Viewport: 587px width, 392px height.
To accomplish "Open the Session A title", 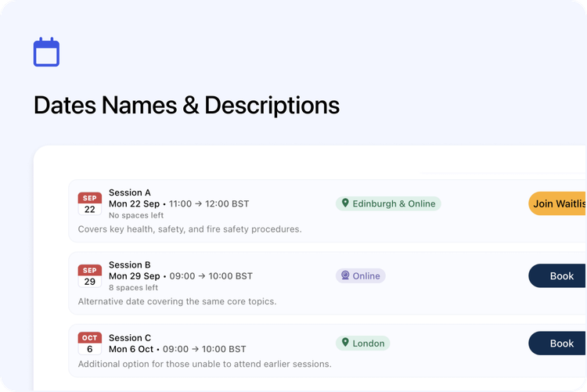I will click(130, 192).
